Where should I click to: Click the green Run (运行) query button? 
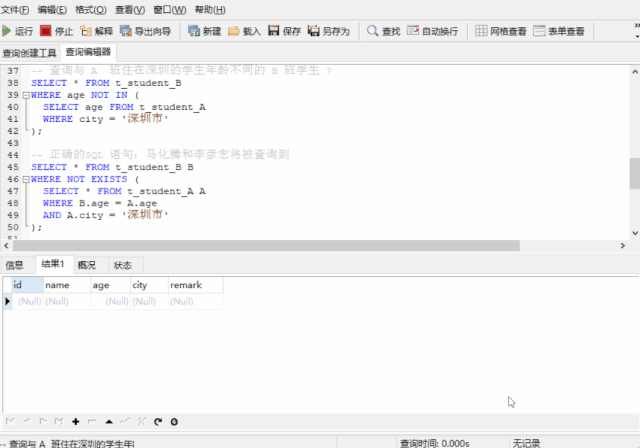coord(17,31)
